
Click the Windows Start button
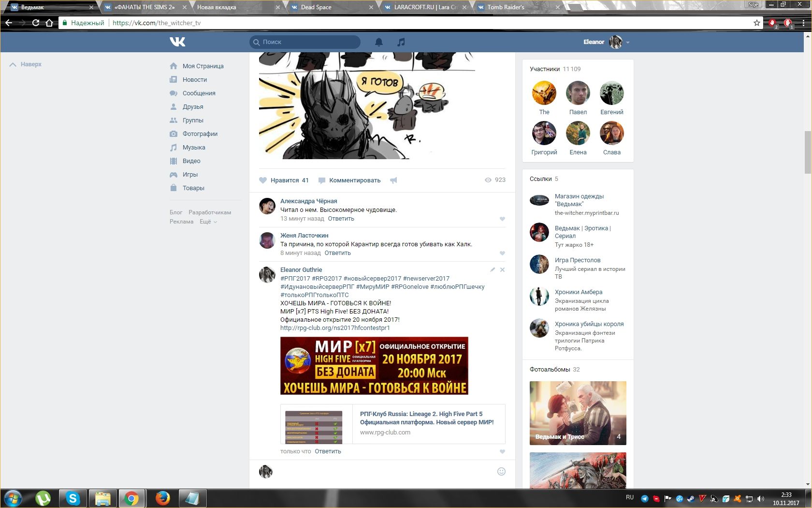[13, 498]
